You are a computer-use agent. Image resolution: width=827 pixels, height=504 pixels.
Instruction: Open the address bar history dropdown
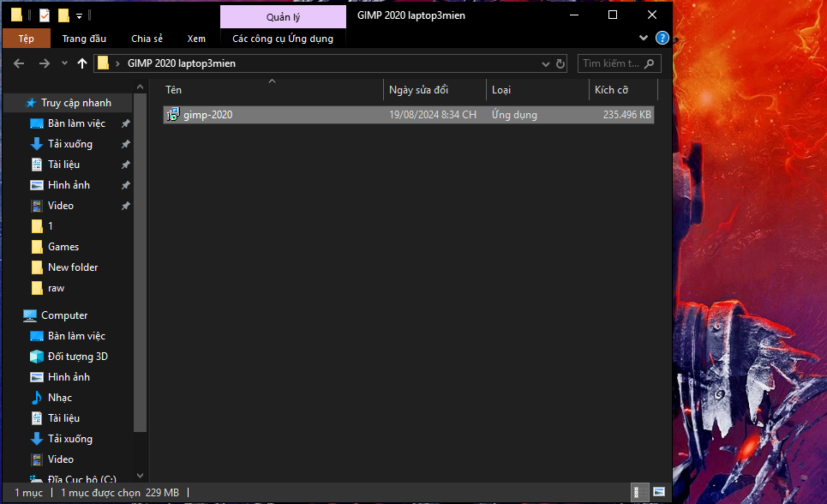click(x=546, y=63)
